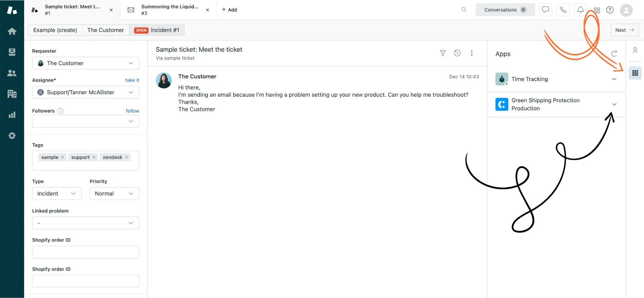Open the notifications bell
Image resolution: width=644 pixels, height=298 pixels.
pos(580,10)
